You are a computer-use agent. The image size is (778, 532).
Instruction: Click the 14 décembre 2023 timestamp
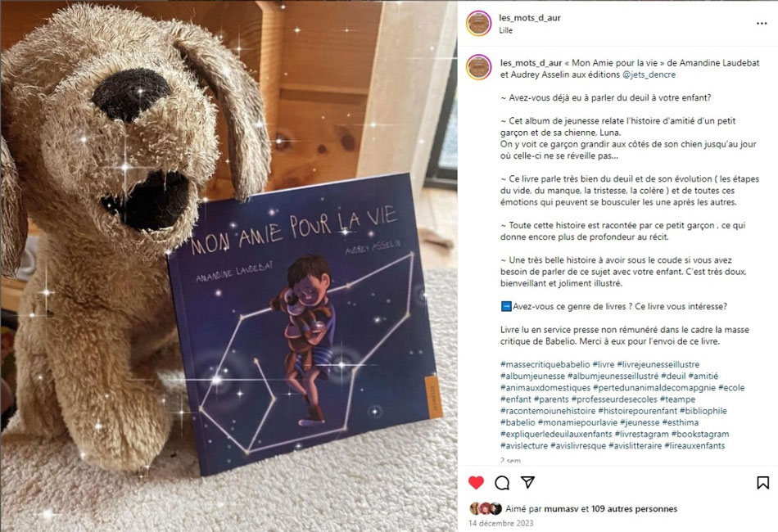[500, 523]
